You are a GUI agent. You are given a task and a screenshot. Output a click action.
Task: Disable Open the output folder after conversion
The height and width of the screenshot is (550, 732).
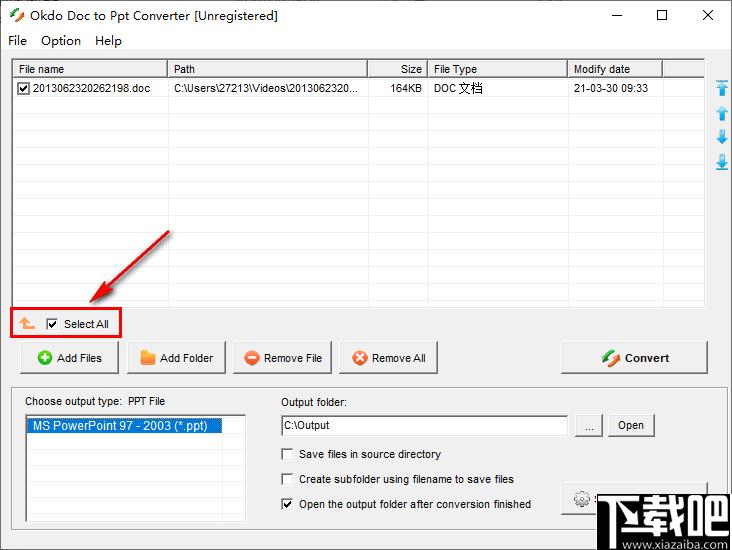(x=287, y=504)
